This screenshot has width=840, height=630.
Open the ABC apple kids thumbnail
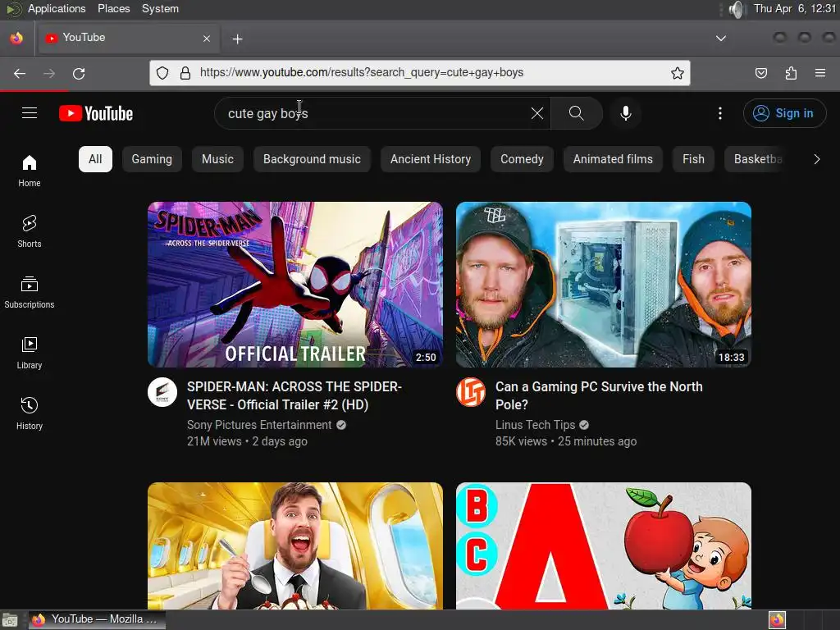click(603, 546)
